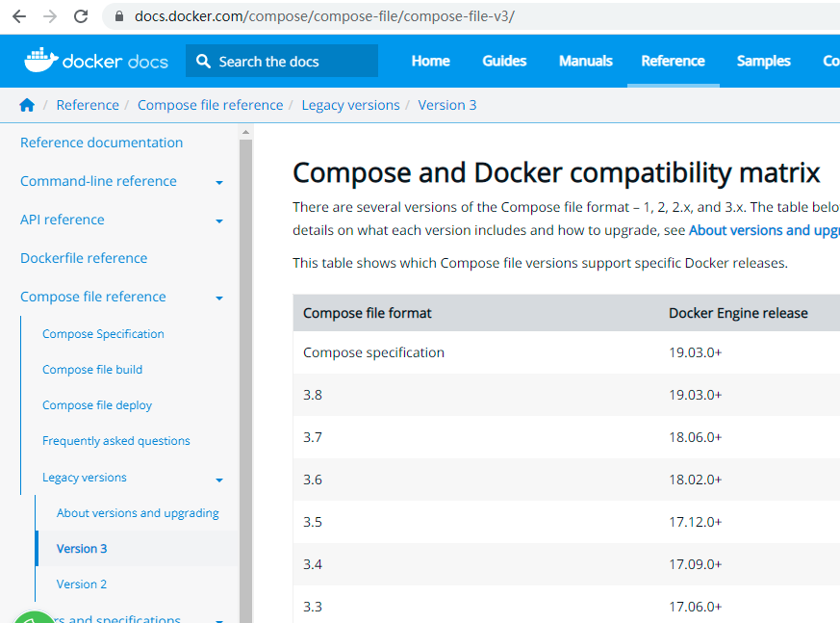This screenshot has width=840, height=623.
Task: Collapse Legacy versions dropdown arrow
Action: 219,480
